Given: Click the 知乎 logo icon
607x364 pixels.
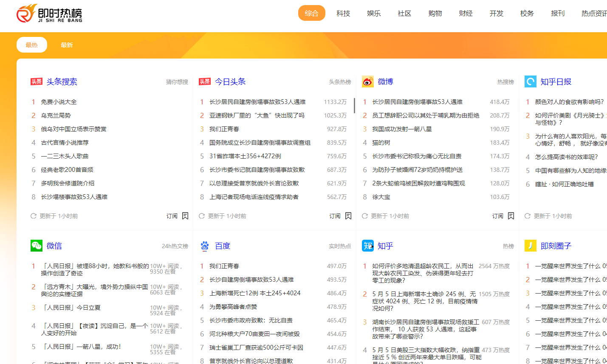Looking at the screenshot, I should (368, 246).
